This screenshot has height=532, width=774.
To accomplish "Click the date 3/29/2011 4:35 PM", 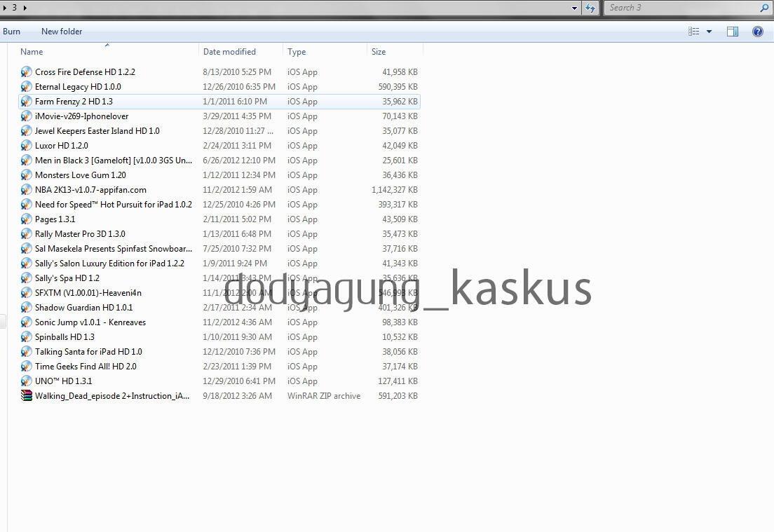I will pos(237,116).
